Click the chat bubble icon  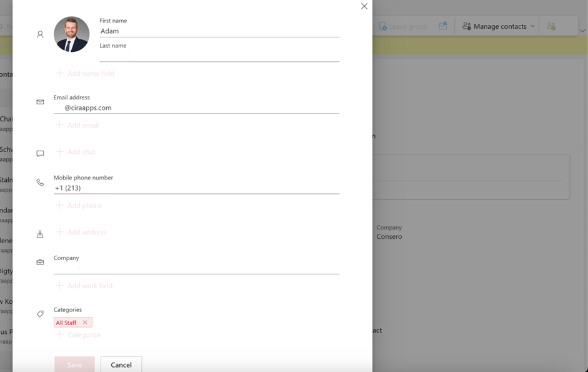40,154
